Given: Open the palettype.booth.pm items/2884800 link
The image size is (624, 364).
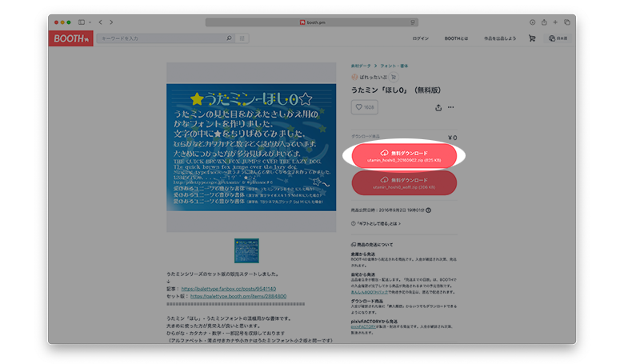Looking at the screenshot, I should pyautogui.click(x=238, y=296).
